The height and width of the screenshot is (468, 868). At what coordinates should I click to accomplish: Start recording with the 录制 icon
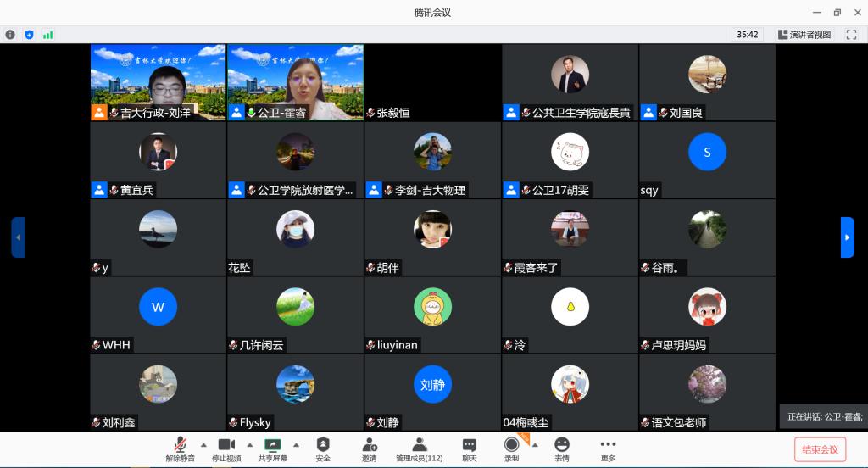(x=511, y=445)
